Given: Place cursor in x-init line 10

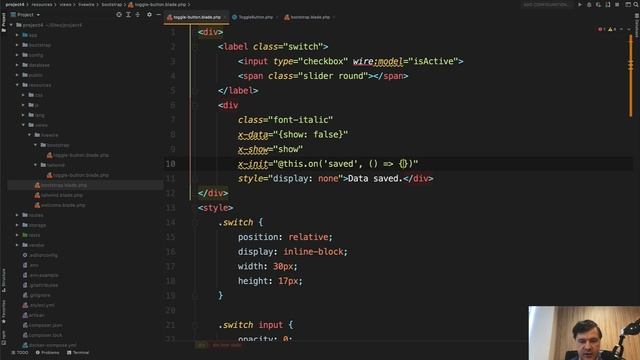Looking at the screenshot, I should (328, 164).
